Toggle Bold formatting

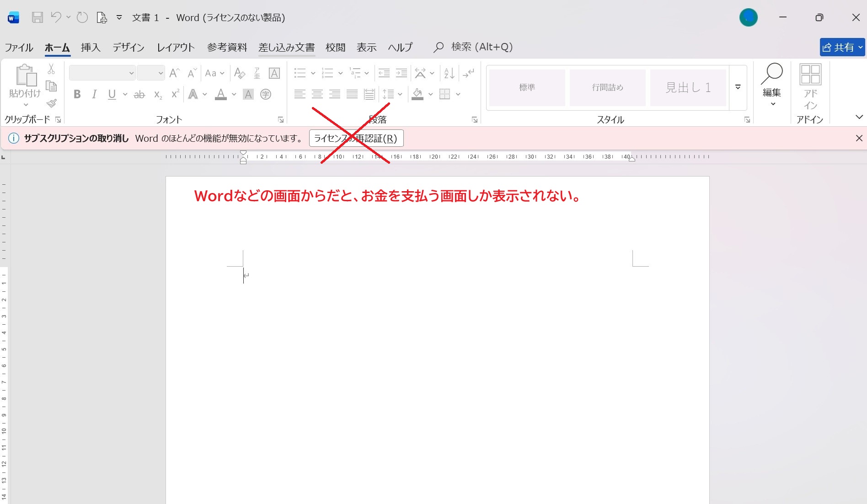click(x=77, y=94)
